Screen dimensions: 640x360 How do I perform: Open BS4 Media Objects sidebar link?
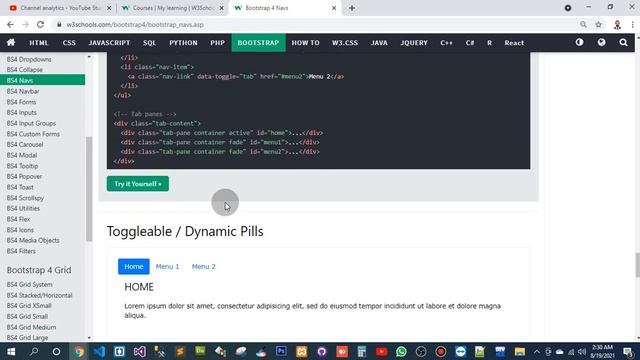[33, 240]
